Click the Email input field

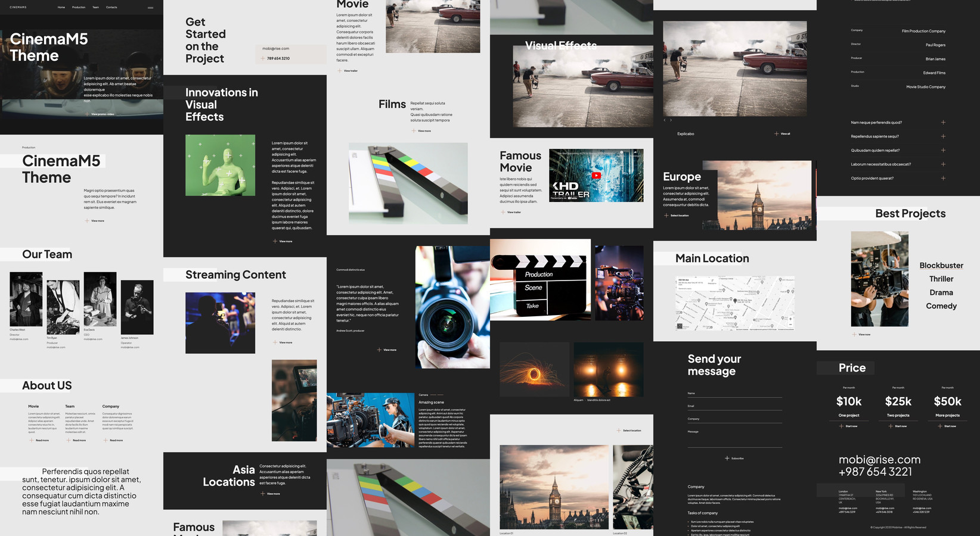point(734,406)
